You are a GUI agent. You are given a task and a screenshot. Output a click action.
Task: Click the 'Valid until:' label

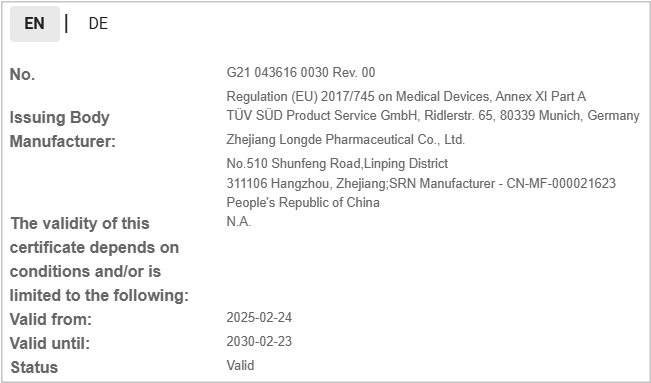pos(50,344)
